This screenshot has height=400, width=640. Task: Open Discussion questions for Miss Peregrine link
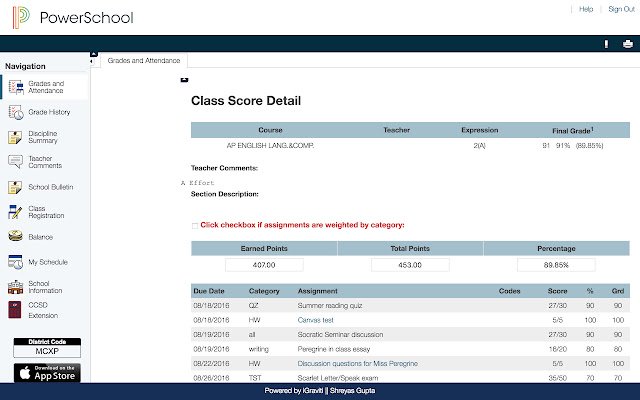358,363
